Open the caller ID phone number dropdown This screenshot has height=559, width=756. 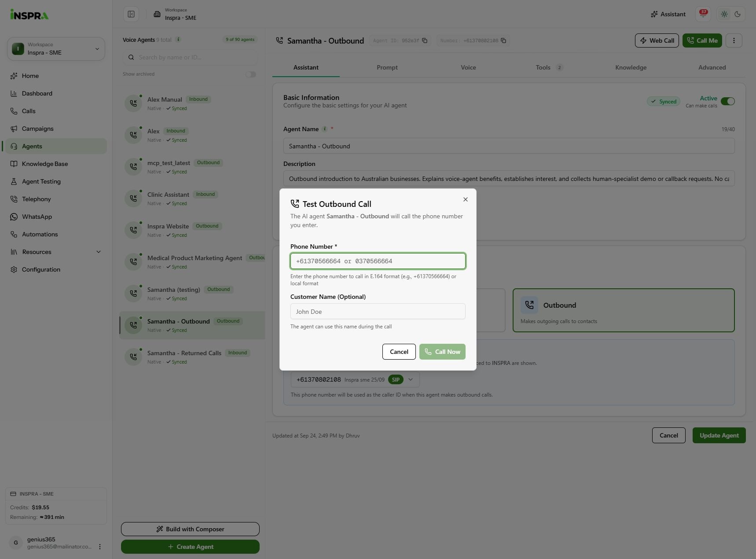click(x=355, y=379)
